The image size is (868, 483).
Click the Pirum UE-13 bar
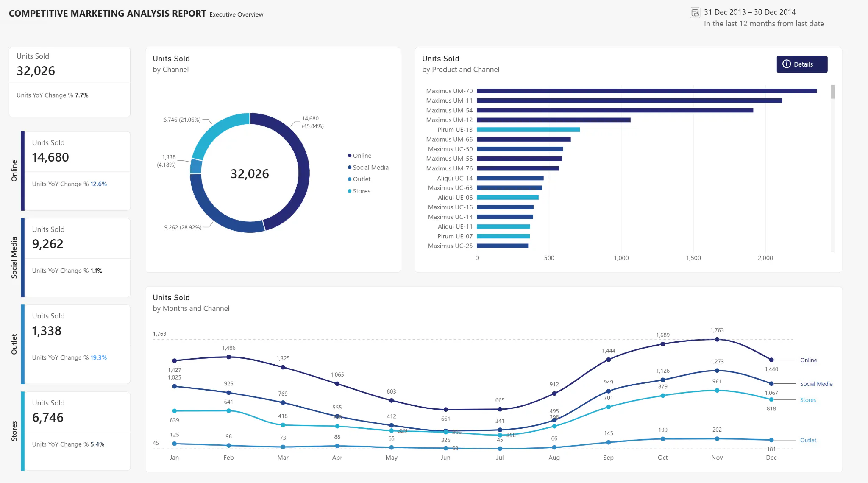click(x=528, y=130)
